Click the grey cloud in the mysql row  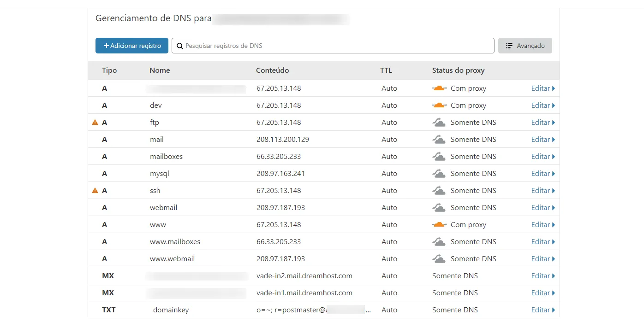[439, 173]
